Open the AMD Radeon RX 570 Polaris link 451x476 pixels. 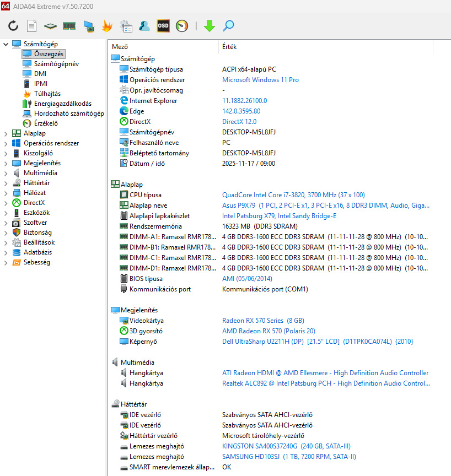pos(269,331)
